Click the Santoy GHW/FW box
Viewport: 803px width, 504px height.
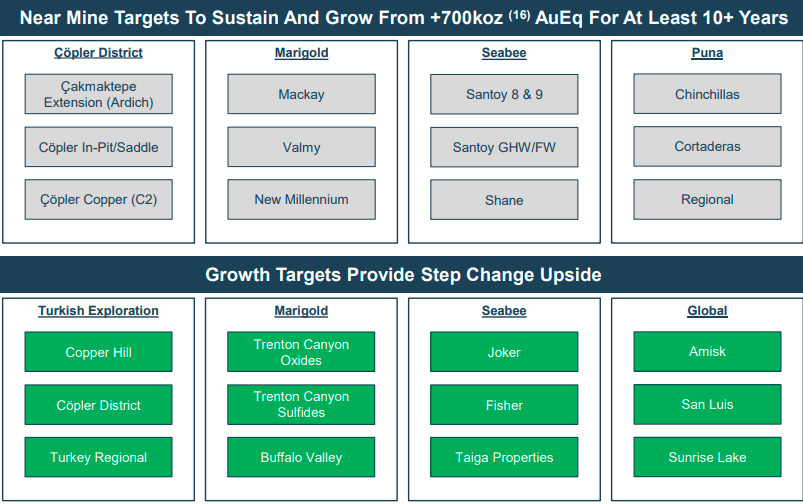[504, 148]
